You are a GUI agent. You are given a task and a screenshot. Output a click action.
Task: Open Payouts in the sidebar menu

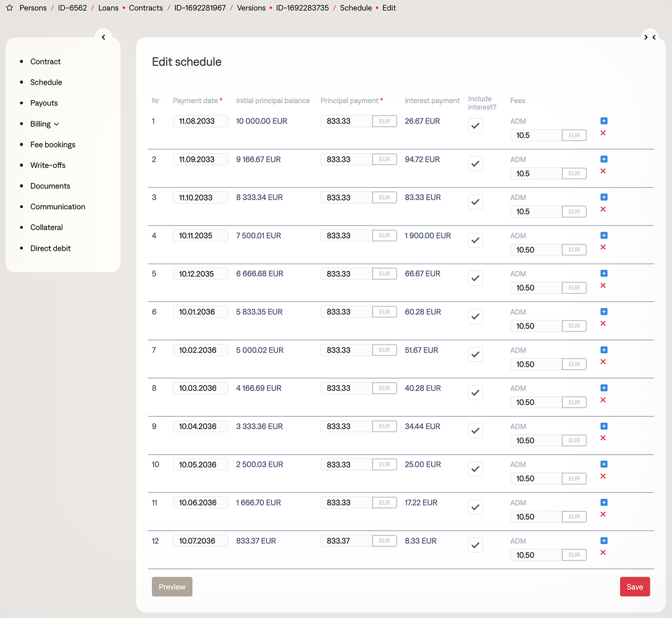44,103
